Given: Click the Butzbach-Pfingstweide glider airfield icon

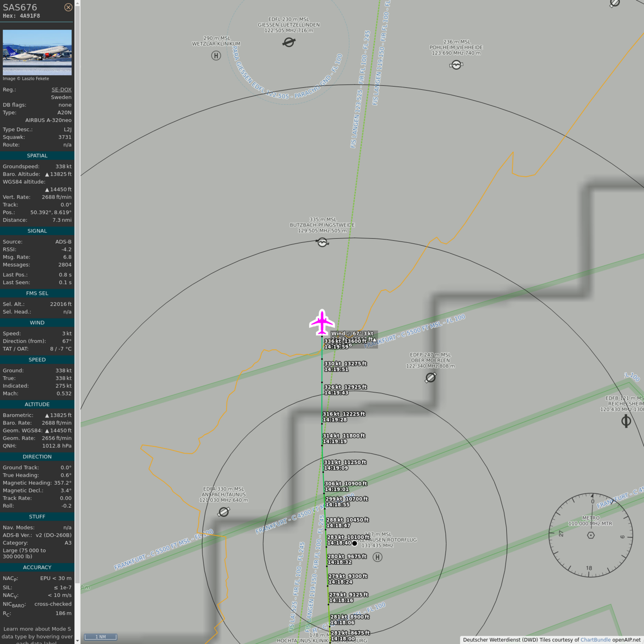Looking at the screenshot, I should coord(322,242).
